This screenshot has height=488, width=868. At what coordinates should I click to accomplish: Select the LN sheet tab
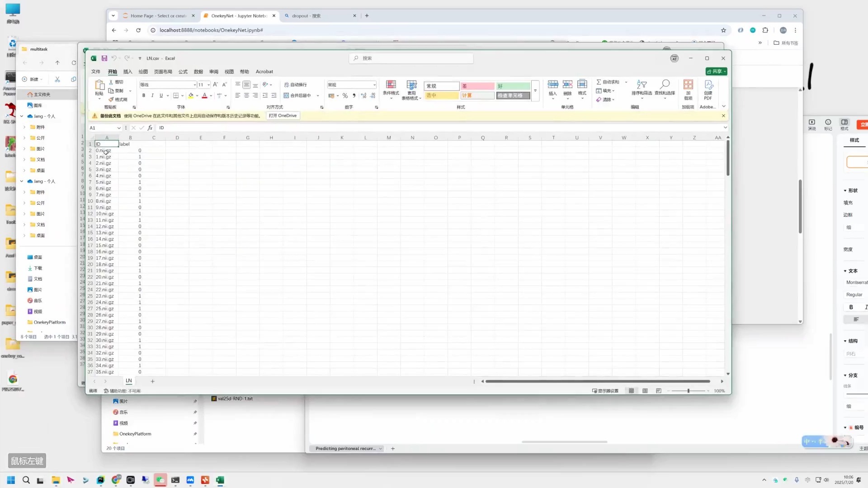(129, 381)
